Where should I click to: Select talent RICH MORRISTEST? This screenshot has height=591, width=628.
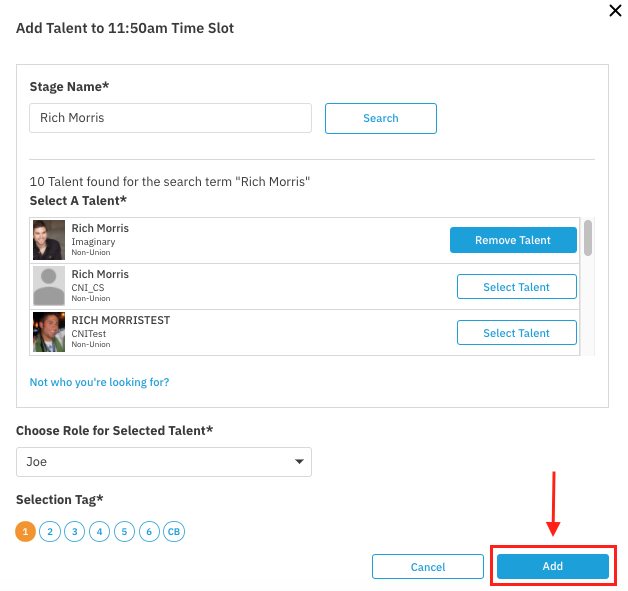click(x=517, y=333)
